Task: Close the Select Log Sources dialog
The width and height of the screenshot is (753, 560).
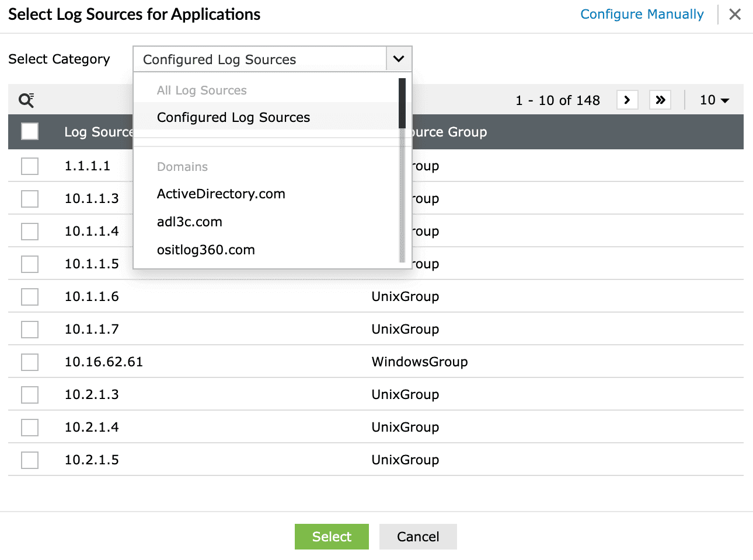Action: [735, 15]
